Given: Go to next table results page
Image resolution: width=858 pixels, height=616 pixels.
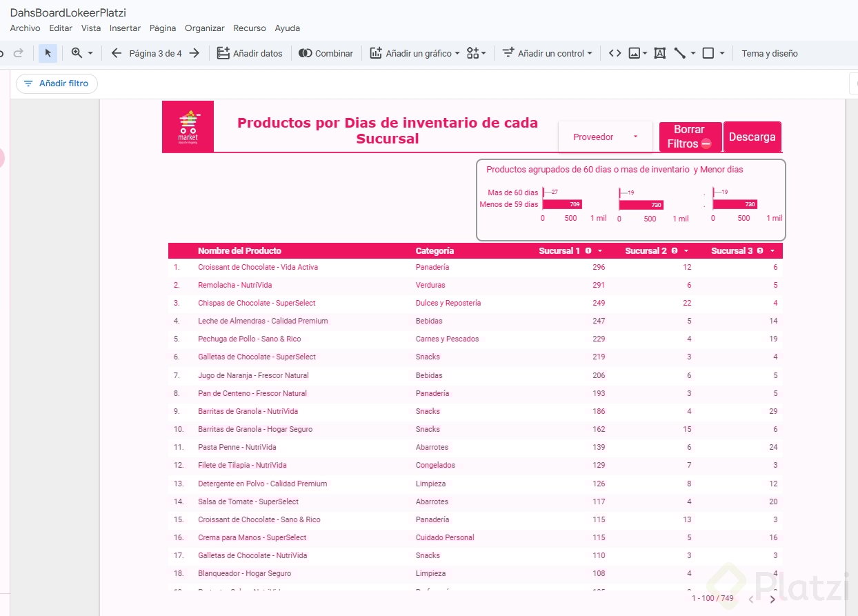Looking at the screenshot, I should pos(772,599).
